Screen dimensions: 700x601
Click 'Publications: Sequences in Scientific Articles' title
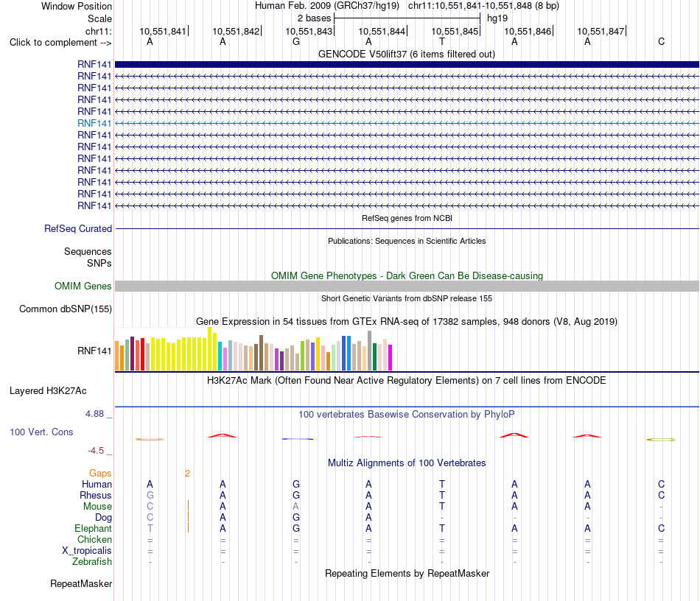point(407,241)
